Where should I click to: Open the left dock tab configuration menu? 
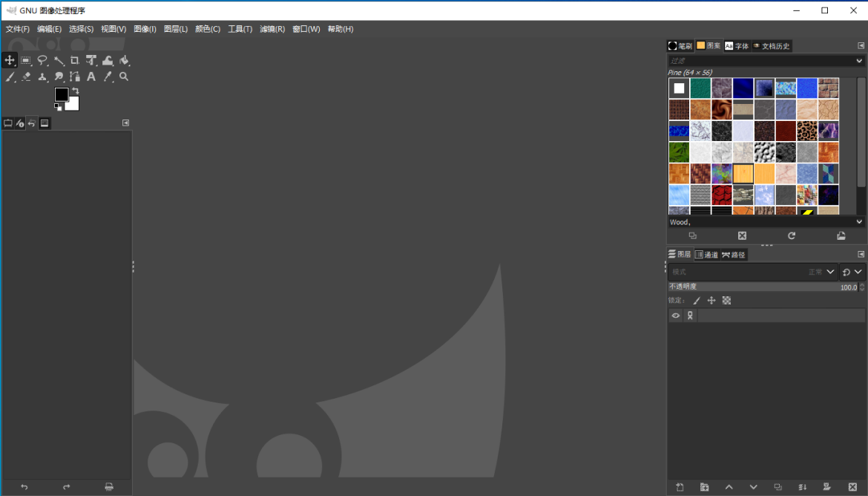[x=125, y=123]
